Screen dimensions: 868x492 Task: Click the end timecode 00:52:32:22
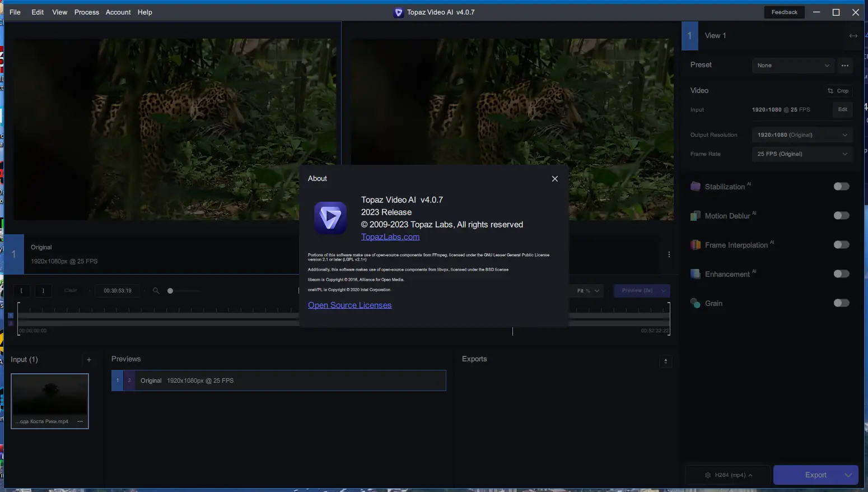(655, 331)
